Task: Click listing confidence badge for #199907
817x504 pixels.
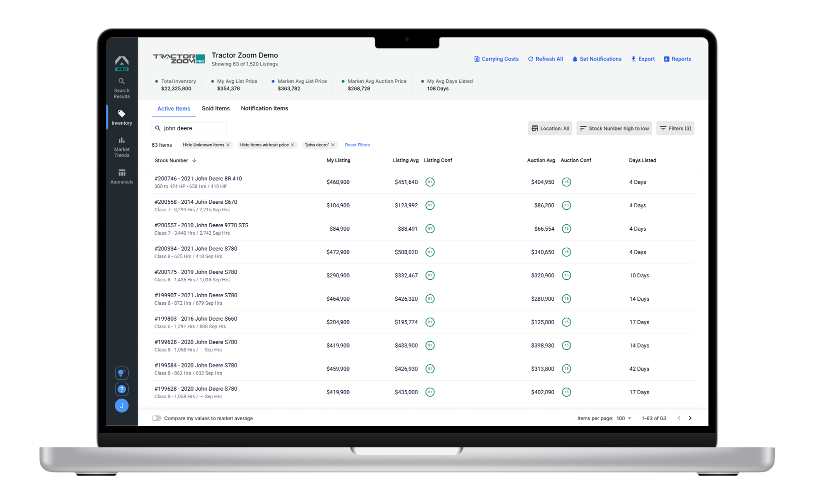Action: pos(430,299)
